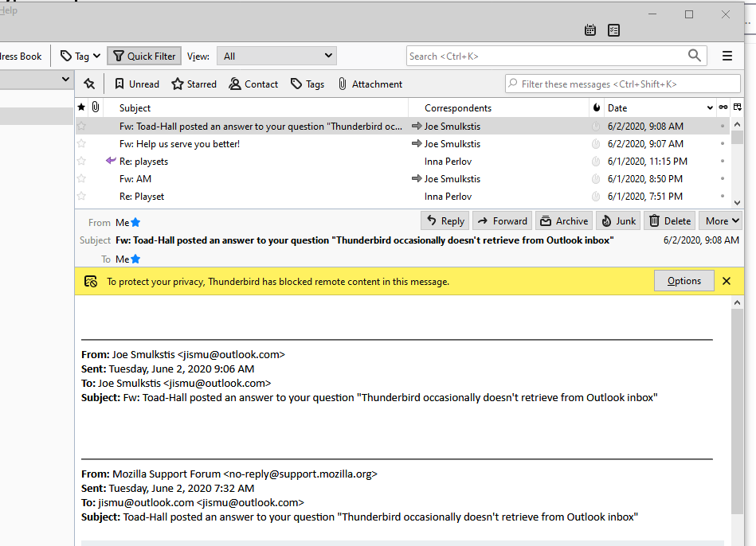Mark the 7:51 PM message as junk
Image resolution: width=756 pixels, height=546 pixels.
(597, 196)
